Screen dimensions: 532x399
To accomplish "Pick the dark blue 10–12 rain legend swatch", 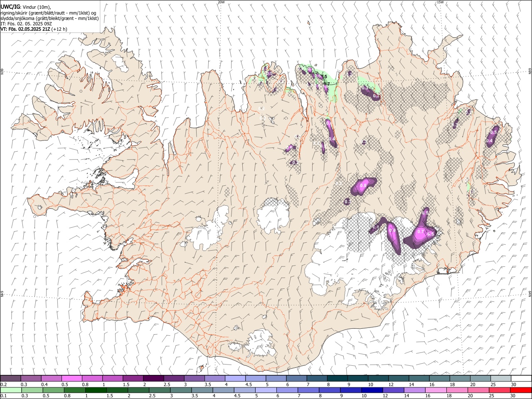I will pos(371,390).
